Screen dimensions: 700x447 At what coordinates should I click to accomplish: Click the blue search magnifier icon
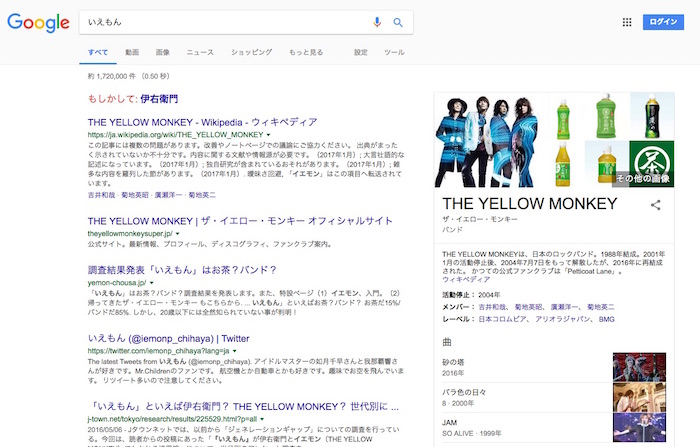pyautogui.click(x=398, y=22)
